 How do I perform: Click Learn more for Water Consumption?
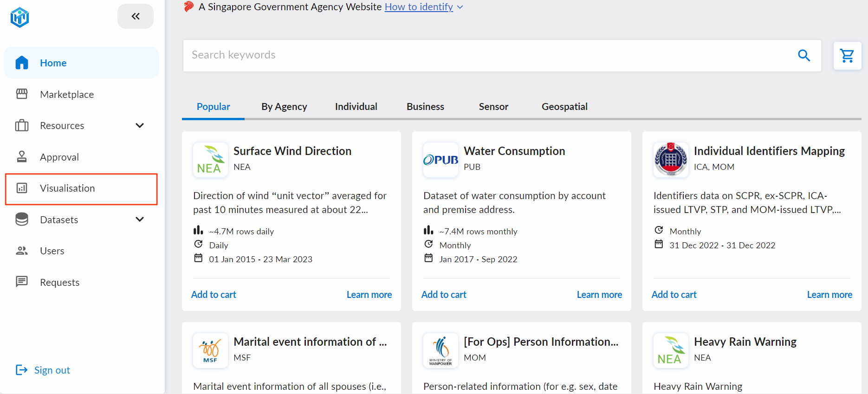(599, 295)
